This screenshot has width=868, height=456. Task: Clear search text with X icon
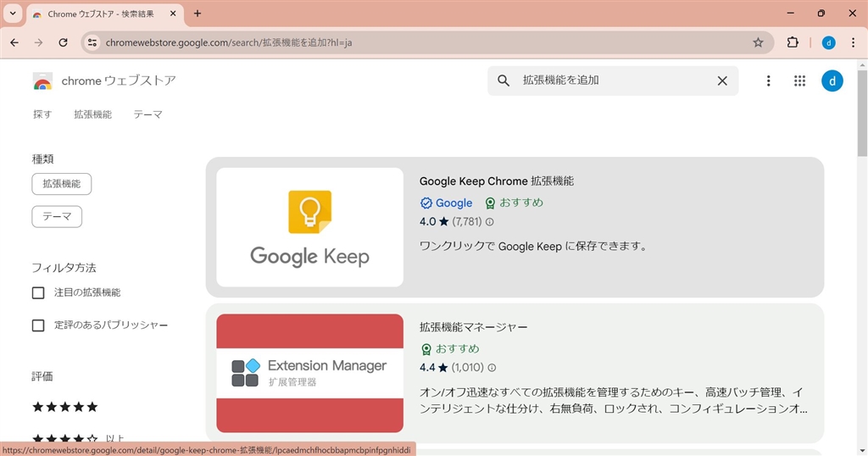[722, 81]
